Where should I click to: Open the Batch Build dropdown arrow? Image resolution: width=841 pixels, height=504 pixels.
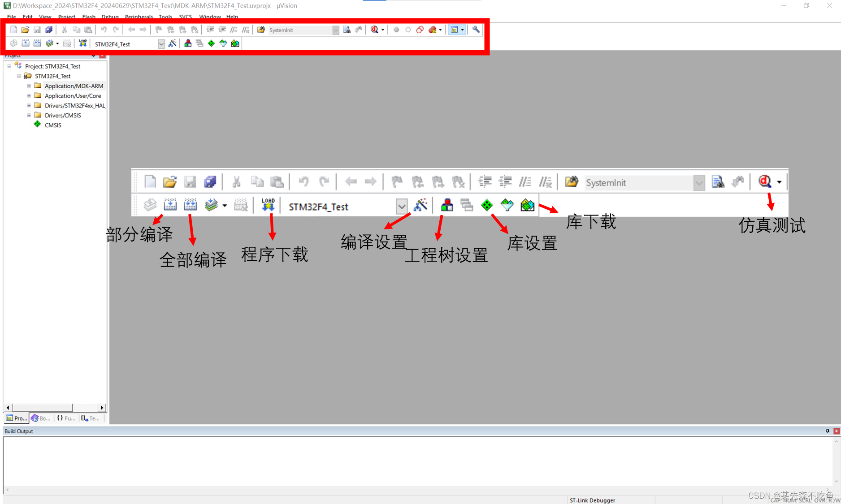pos(57,44)
